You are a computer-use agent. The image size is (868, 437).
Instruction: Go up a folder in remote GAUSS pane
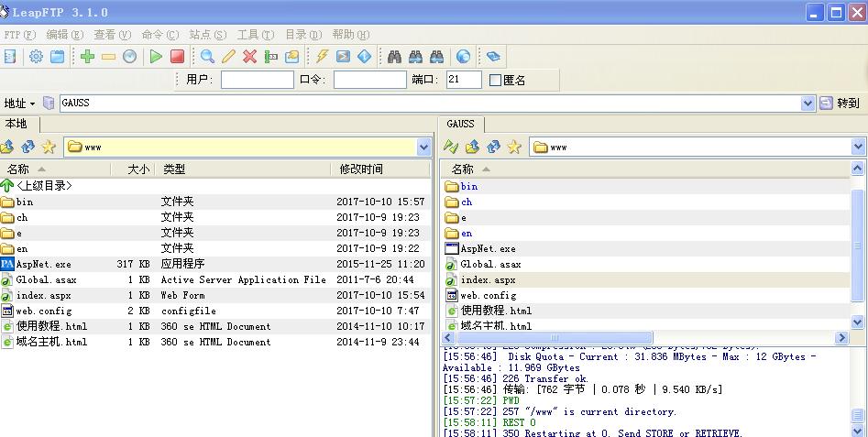pyautogui.click(x=472, y=147)
